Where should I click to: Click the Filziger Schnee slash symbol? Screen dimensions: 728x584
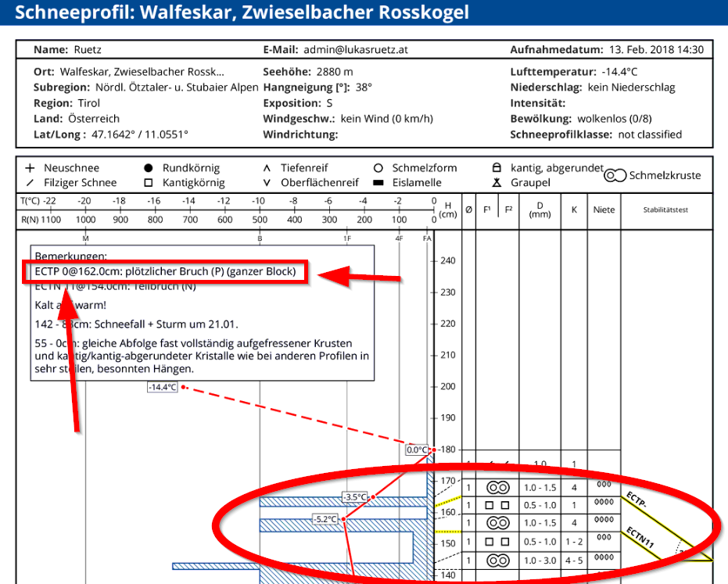pyautogui.click(x=30, y=183)
